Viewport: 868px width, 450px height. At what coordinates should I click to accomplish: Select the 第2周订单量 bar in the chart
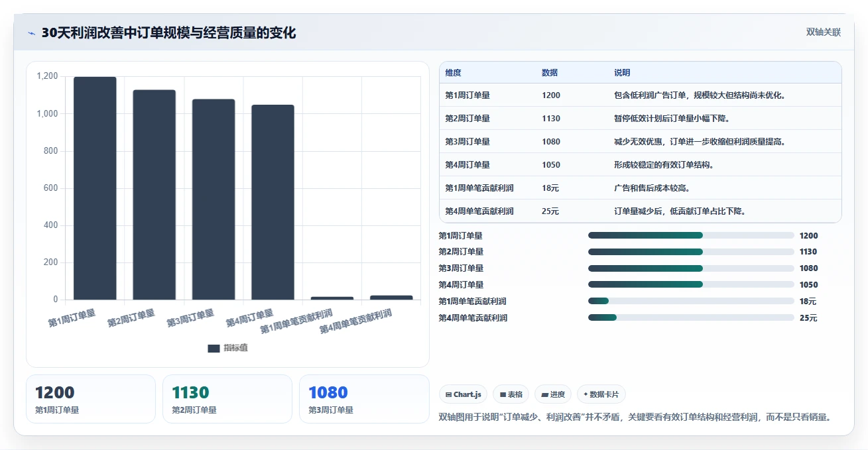[x=154, y=195]
